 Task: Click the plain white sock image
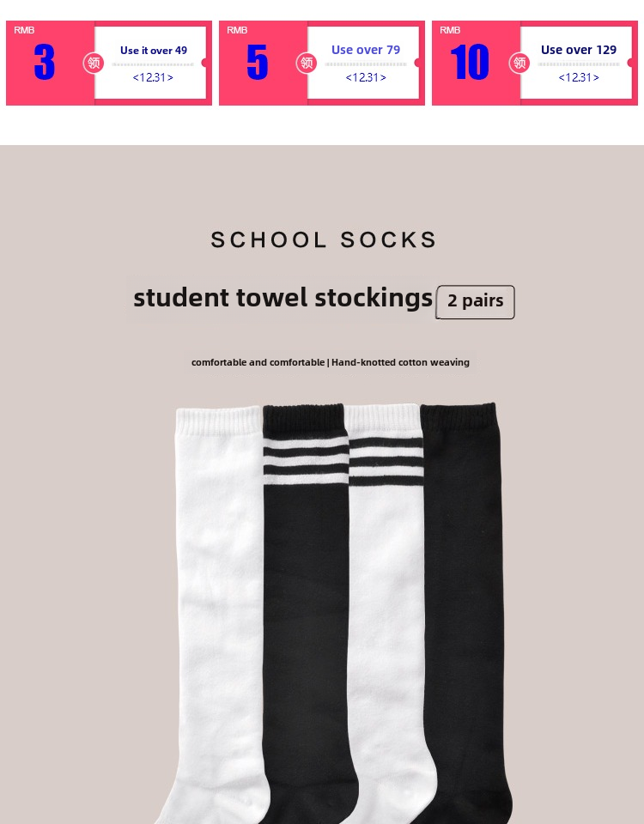[216, 615]
